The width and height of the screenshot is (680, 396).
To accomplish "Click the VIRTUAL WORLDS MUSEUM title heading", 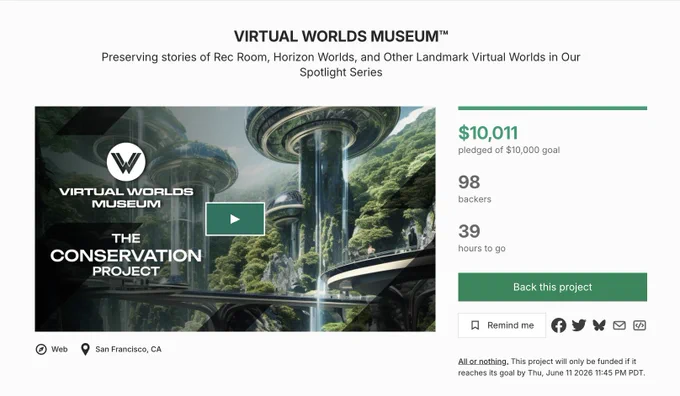I will pyautogui.click(x=341, y=36).
